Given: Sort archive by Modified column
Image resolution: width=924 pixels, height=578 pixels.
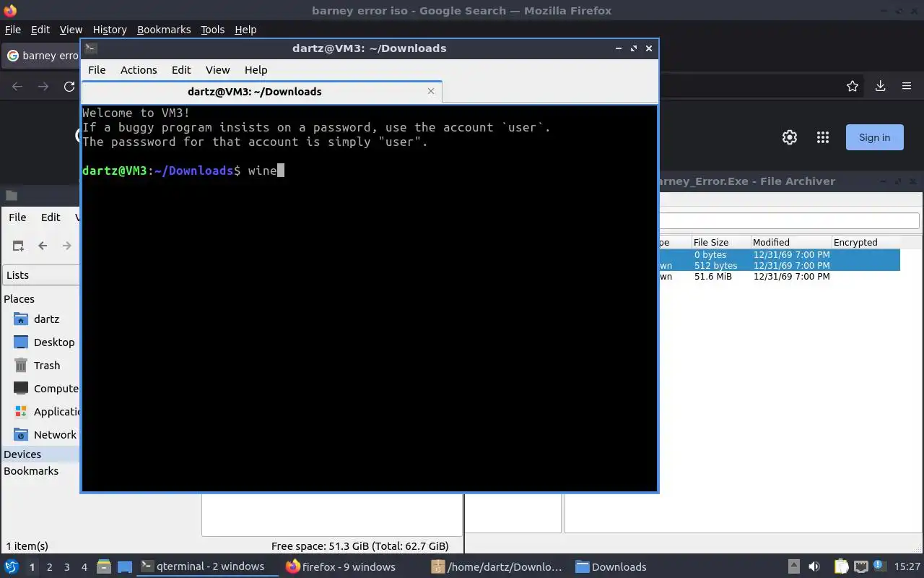Looking at the screenshot, I should (790, 243).
